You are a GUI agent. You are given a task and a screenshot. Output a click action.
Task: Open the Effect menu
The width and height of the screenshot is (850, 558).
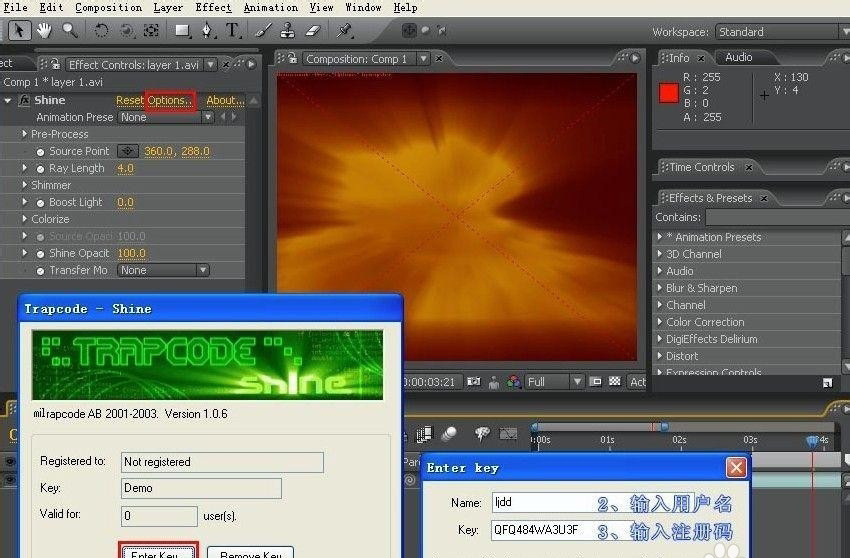213,8
